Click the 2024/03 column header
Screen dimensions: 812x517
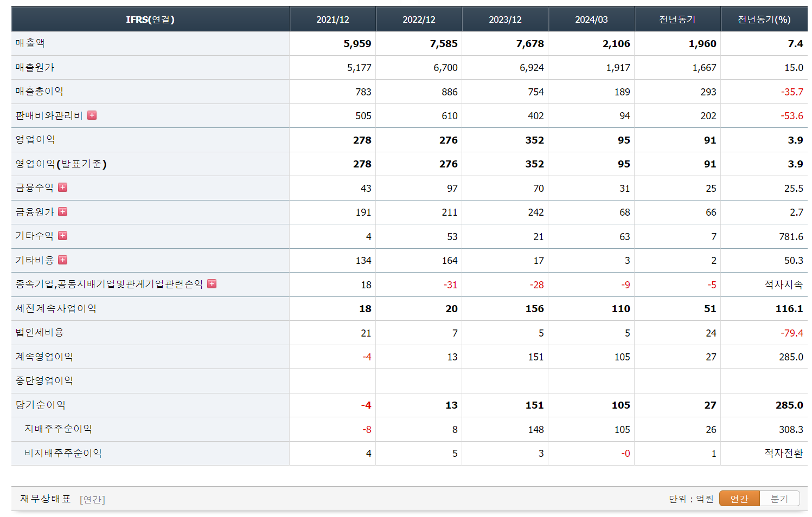pos(591,20)
